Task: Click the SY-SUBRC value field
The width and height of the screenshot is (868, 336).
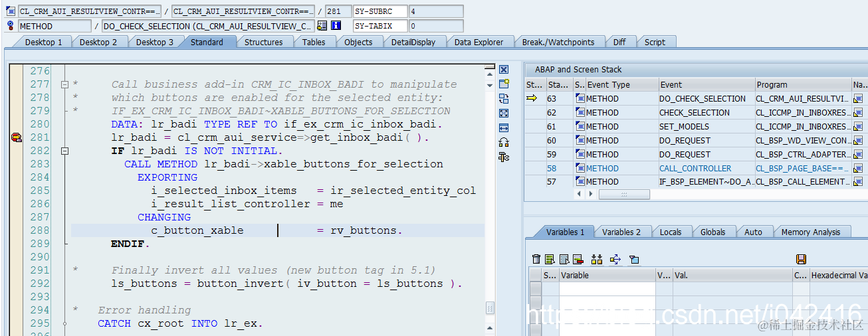Action: click(x=436, y=11)
